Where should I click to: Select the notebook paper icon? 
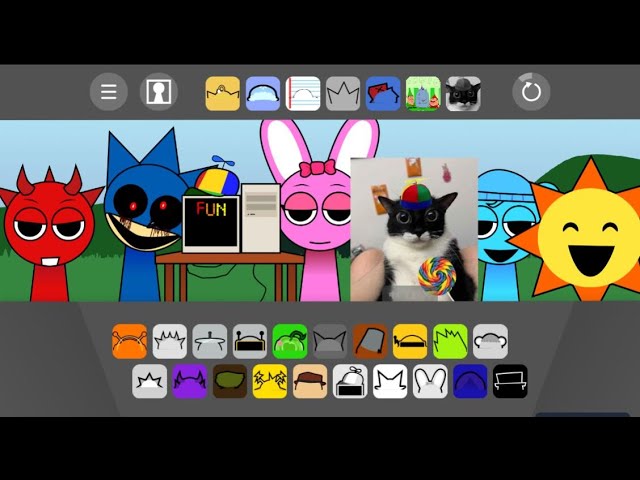coord(303,93)
